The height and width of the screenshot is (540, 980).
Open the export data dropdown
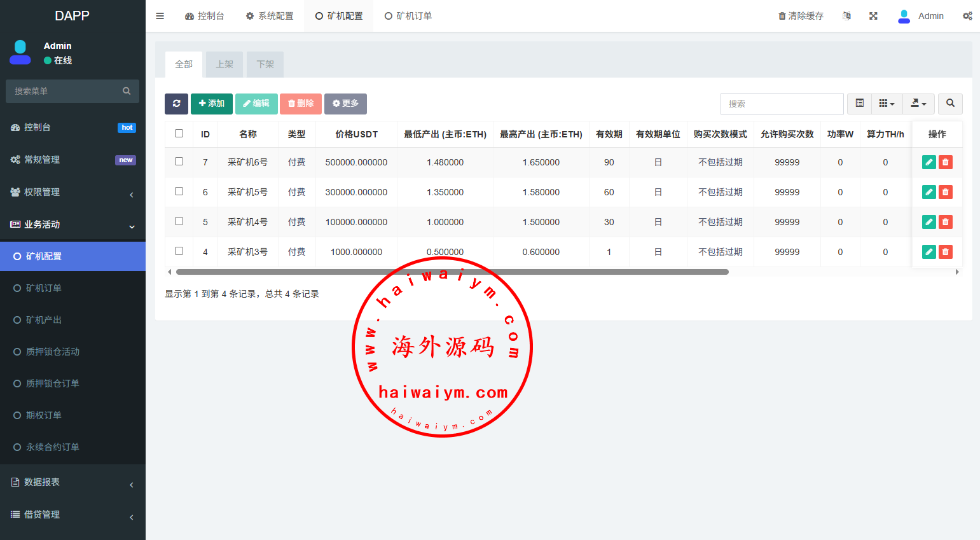coord(918,104)
